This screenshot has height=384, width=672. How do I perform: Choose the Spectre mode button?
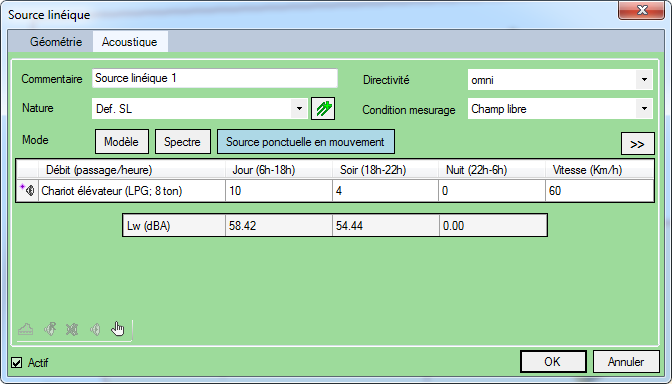pyautogui.click(x=183, y=142)
